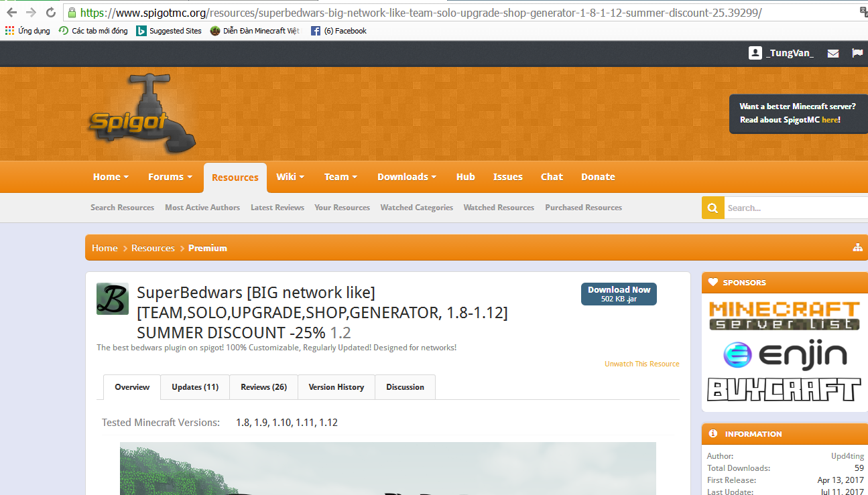Click the 'Tested Minecraft Versions:' label

pos(161,423)
